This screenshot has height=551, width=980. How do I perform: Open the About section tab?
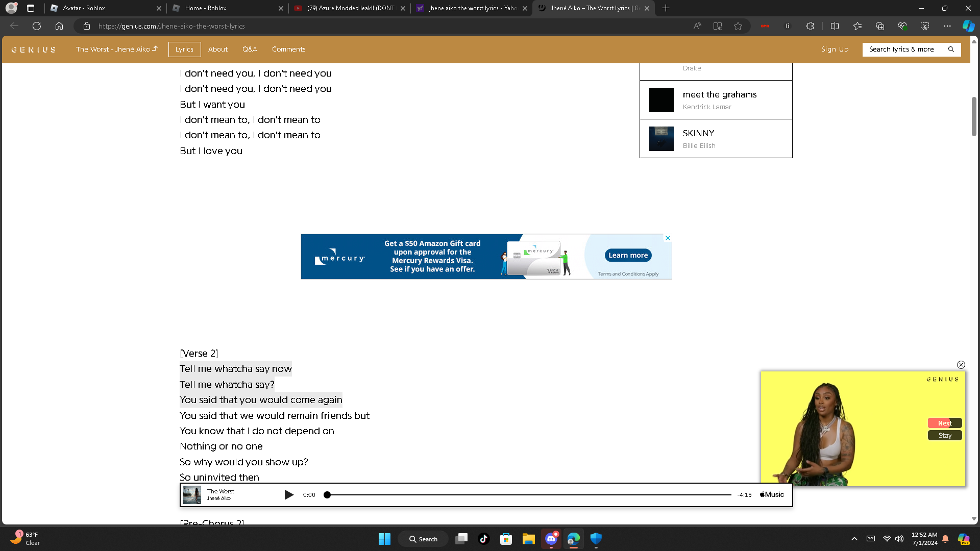218,49
